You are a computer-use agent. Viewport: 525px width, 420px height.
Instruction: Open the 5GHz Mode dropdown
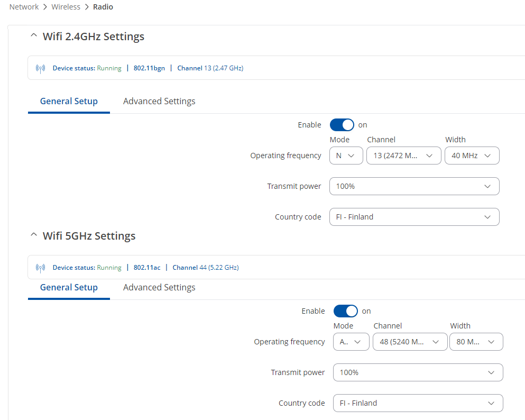351,342
